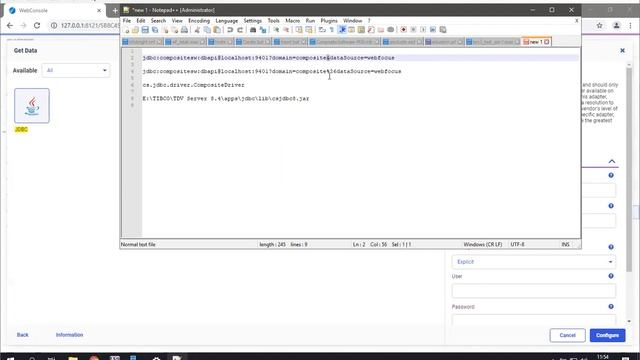640x360 pixels.
Task: Collapse section using the up chevron
Action: coord(611,161)
